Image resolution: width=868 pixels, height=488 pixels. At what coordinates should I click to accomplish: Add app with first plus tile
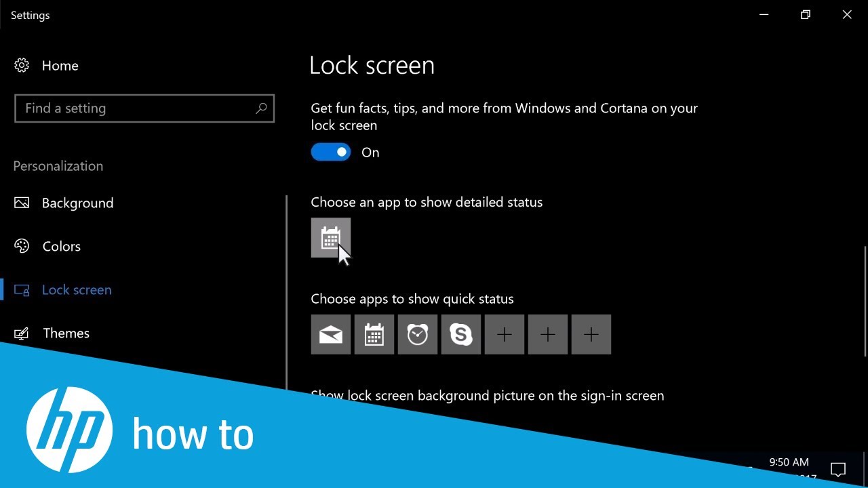pos(504,334)
